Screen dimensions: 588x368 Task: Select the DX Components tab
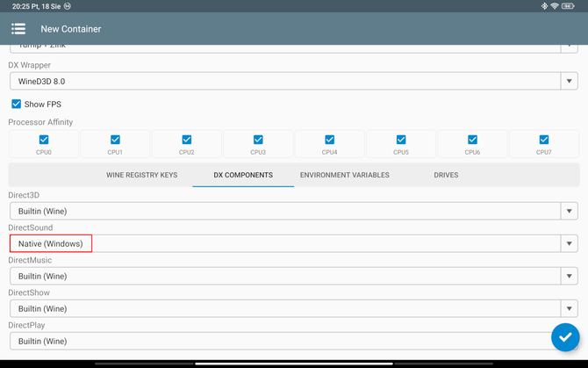pos(243,175)
